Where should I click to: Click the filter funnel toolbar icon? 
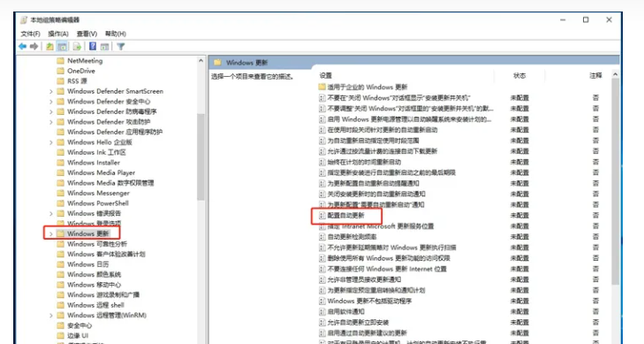pos(121,47)
